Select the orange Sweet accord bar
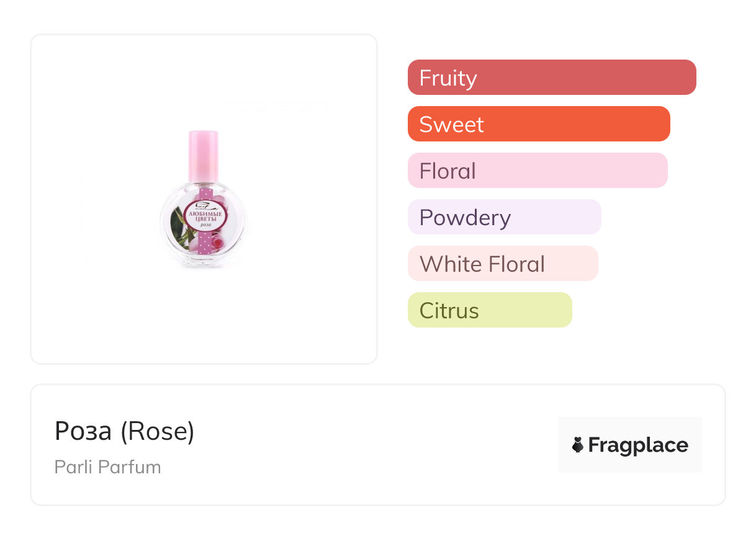This screenshot has height=536, width=756. click(539, 124)
